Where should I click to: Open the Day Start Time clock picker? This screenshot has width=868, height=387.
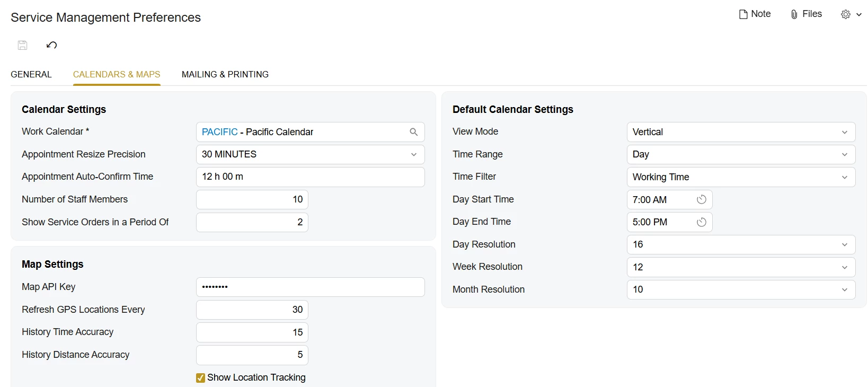point(701,199)
